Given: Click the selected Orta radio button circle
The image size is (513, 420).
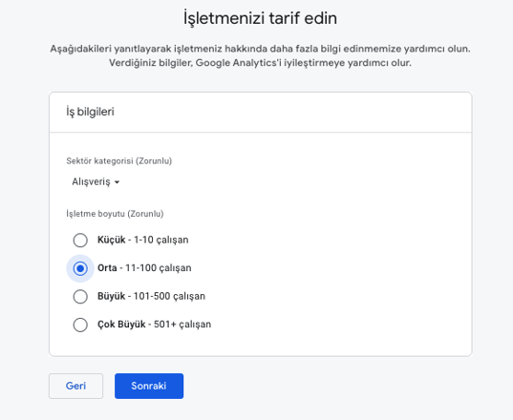Looking at the screenshot, I should coord(80,268).
